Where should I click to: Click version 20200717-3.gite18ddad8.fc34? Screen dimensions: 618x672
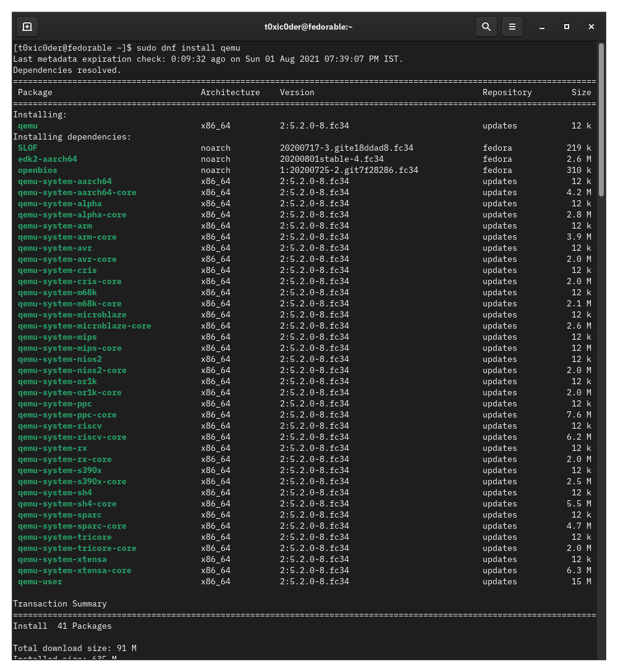click(x=347, y=148)
